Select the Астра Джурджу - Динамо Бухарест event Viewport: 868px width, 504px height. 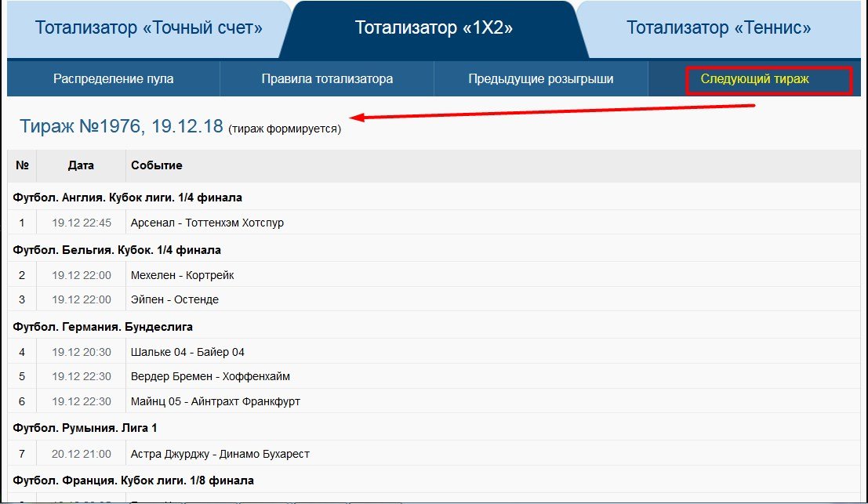(220, 454)
